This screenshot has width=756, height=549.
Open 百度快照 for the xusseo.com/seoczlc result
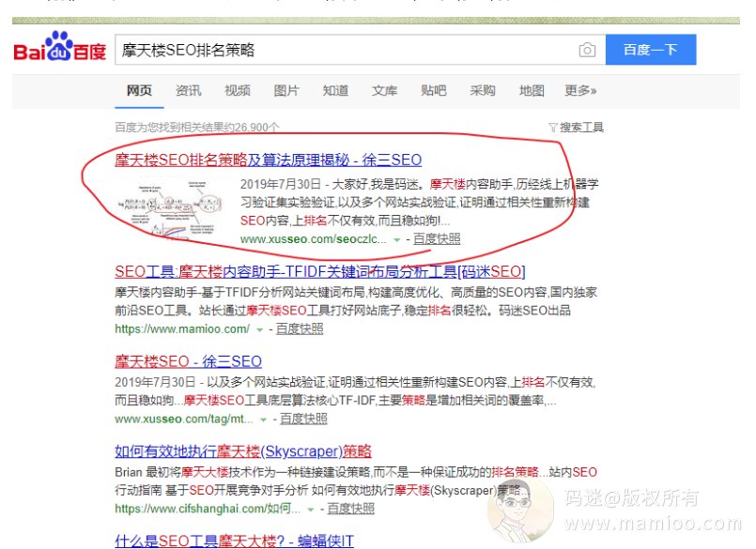[437, 239]
